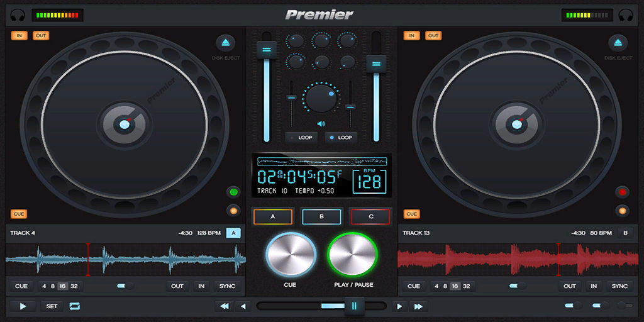Screen dimensions: 644x322
Task: Select the orange A bank button
Action: pyautogui.click(x=273, y=216)
